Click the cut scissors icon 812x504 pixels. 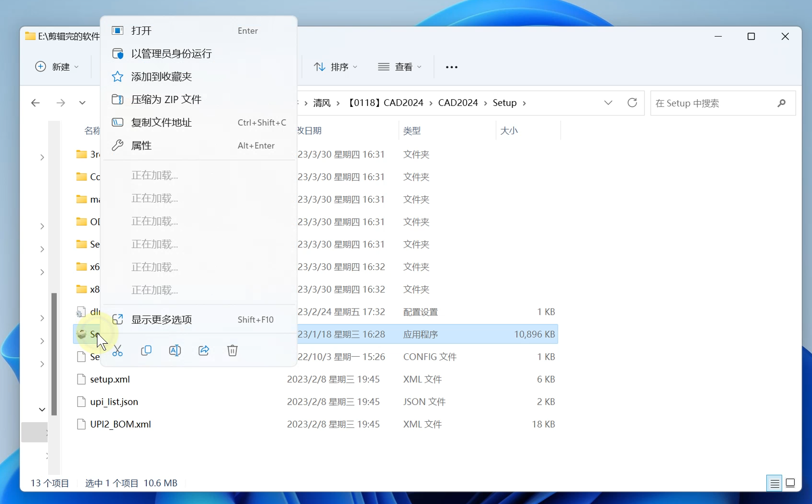(118, 350)
